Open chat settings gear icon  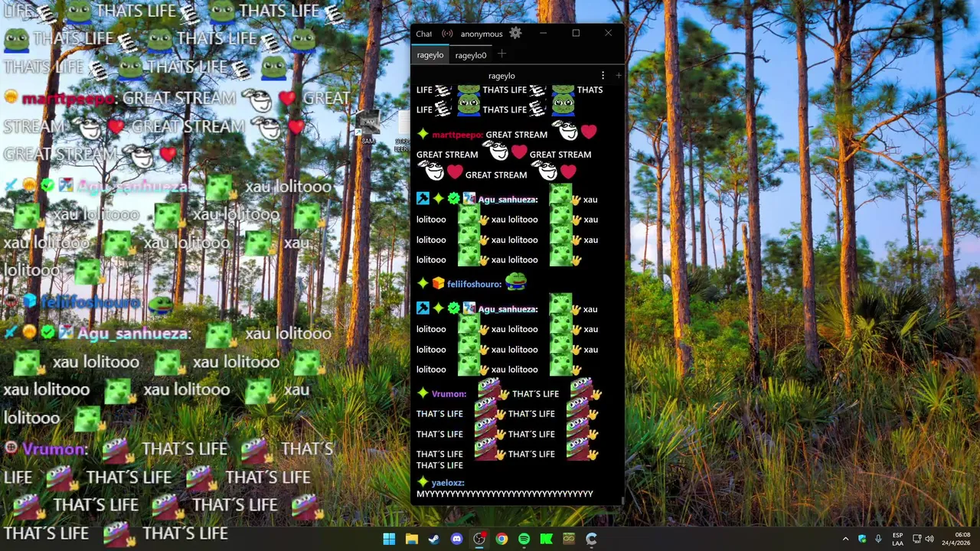coord(515,33)
